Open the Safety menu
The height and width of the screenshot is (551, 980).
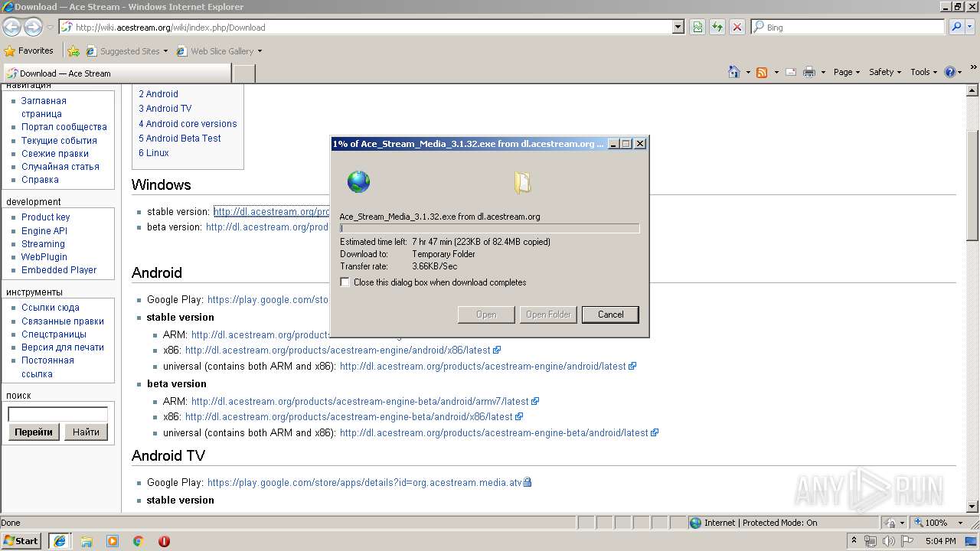click(x=885, y=72)
